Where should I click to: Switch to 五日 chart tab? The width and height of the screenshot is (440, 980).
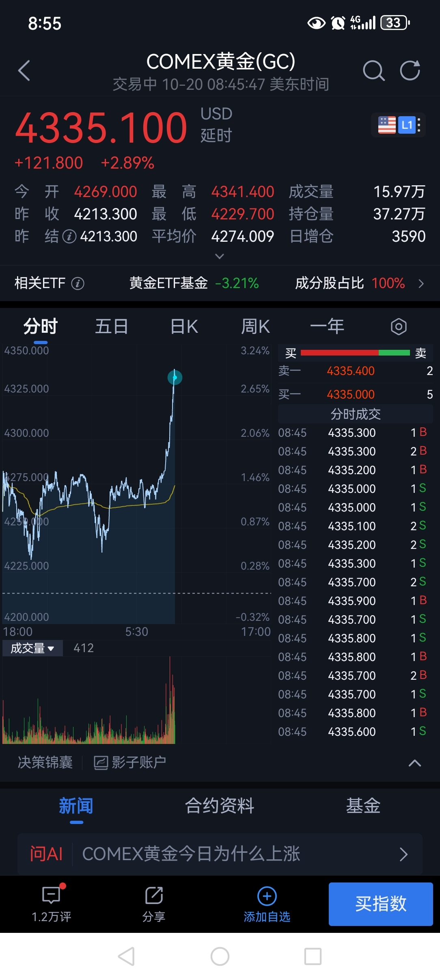[x=112, y=327]
